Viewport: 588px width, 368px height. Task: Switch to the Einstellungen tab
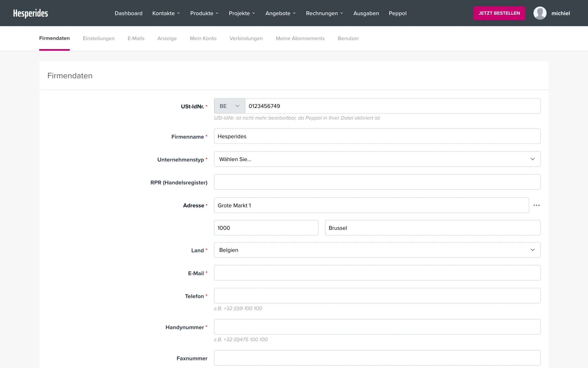coord(99,38)
